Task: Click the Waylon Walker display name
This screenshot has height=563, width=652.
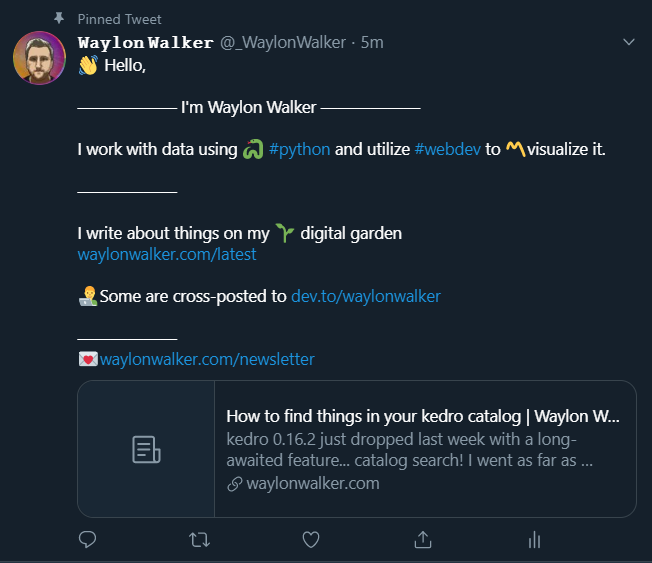Action: pyautogui.click(x=145, y=42)
